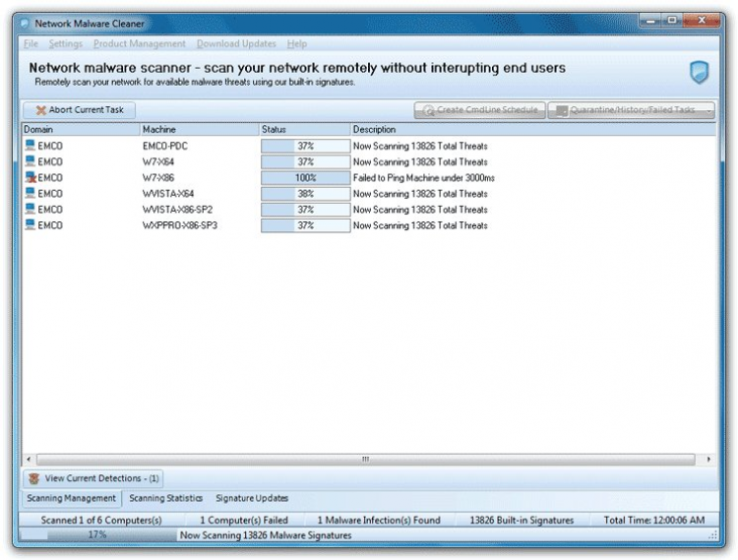Viewport: 738px width, 560px height.
Task: Open the Download Updates menu
Action: point(236,43)
